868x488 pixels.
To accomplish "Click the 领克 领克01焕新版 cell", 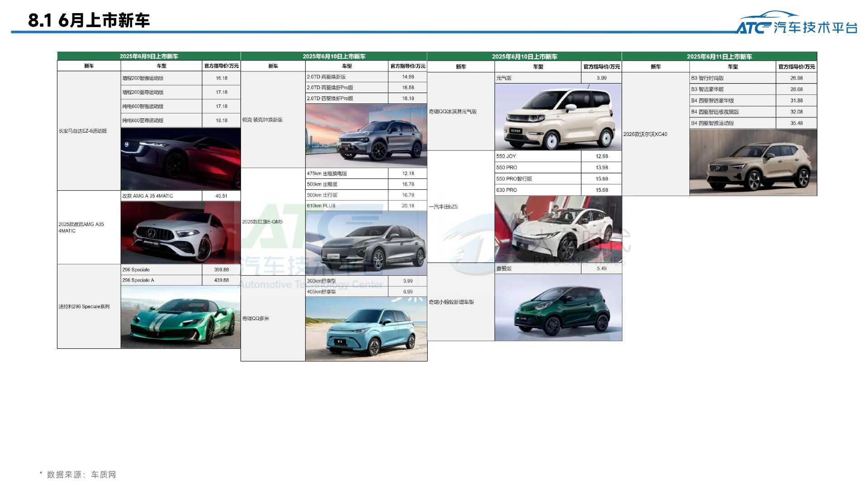I will 273,120.
